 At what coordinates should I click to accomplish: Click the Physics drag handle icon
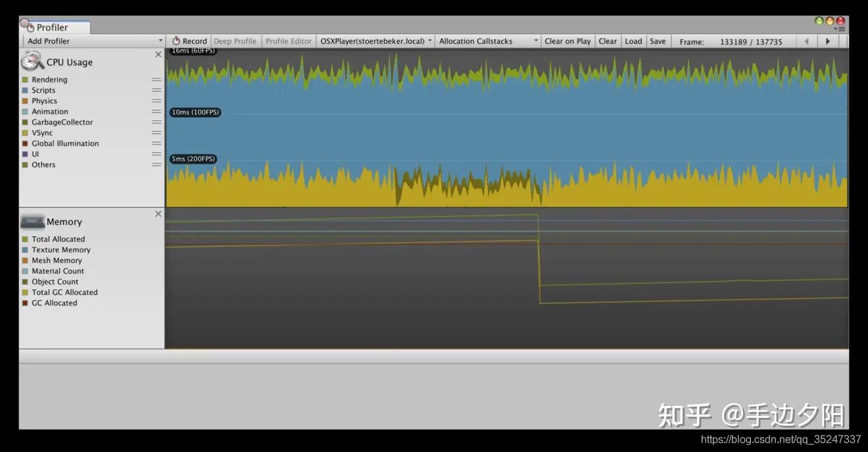(x=157, y=101)
